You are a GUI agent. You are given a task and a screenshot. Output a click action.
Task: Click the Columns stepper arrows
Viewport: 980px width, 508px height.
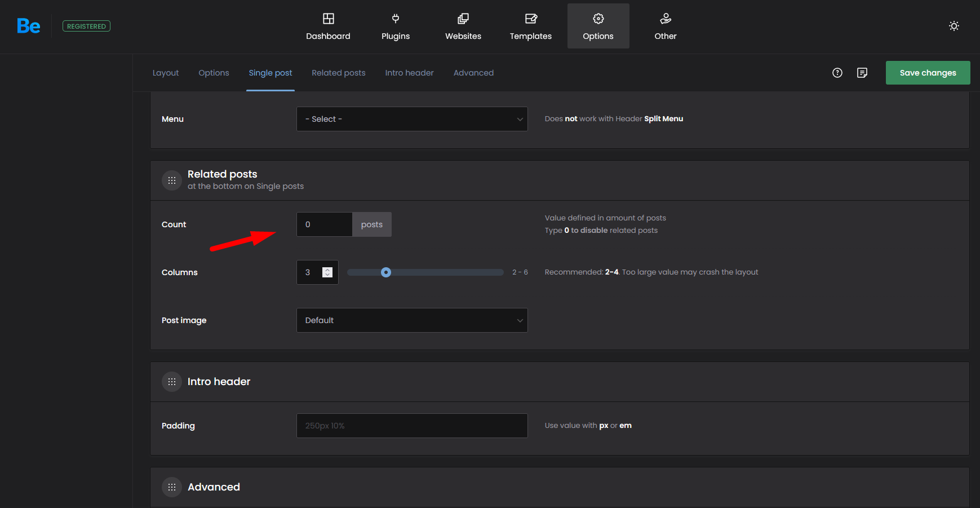[x=327, y=272]
